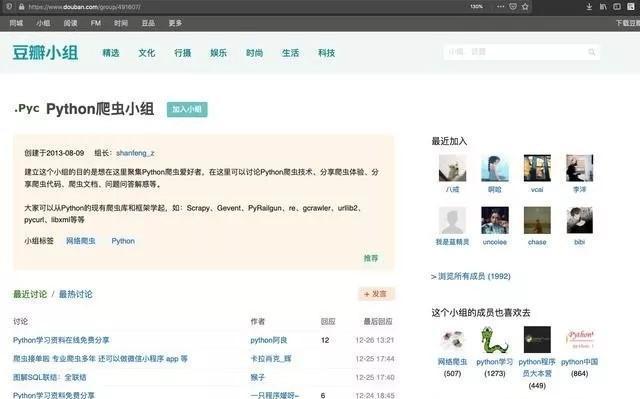Viewport: 640px width, 399px height.
Task: Click member 啊哈 avatar
Action: pyautogui.click(x=495, y=168)
